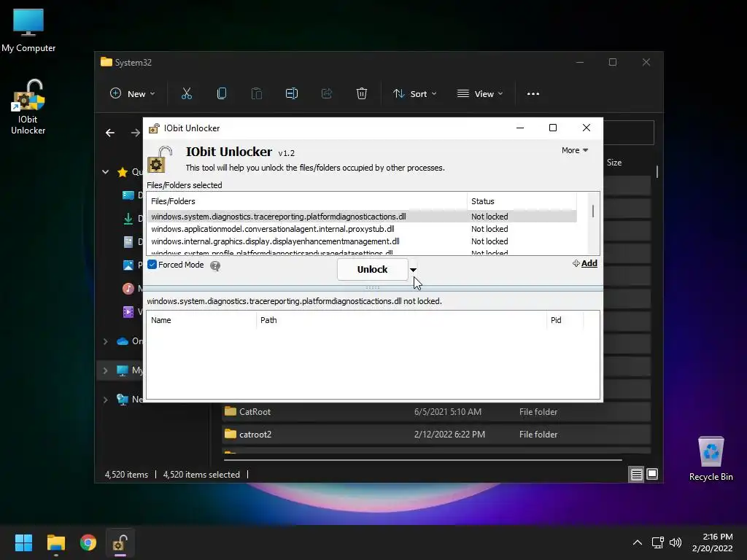Open the Sort dropdown in Explorer toolbar
747x560 pixels.
tap(414, 94)
